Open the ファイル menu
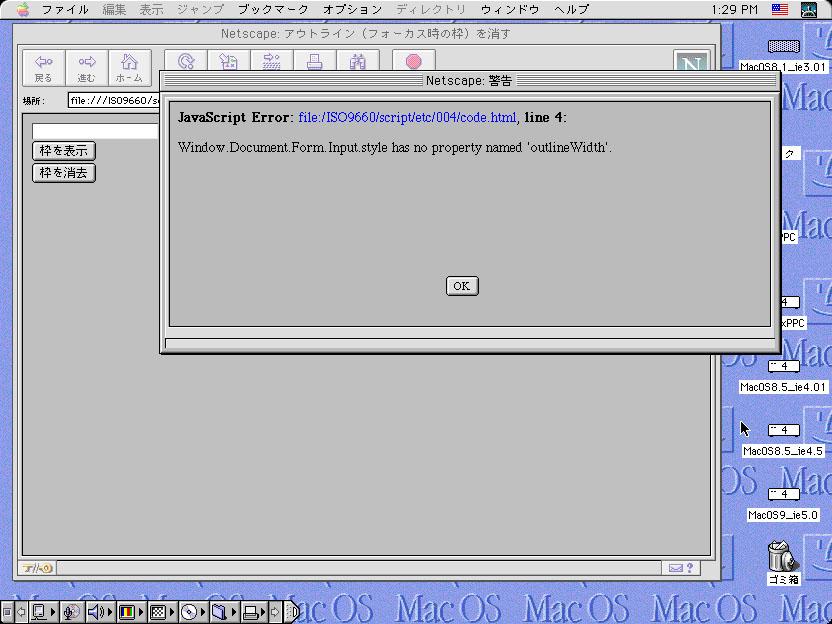The image size is (832, 624). [65, 10]
